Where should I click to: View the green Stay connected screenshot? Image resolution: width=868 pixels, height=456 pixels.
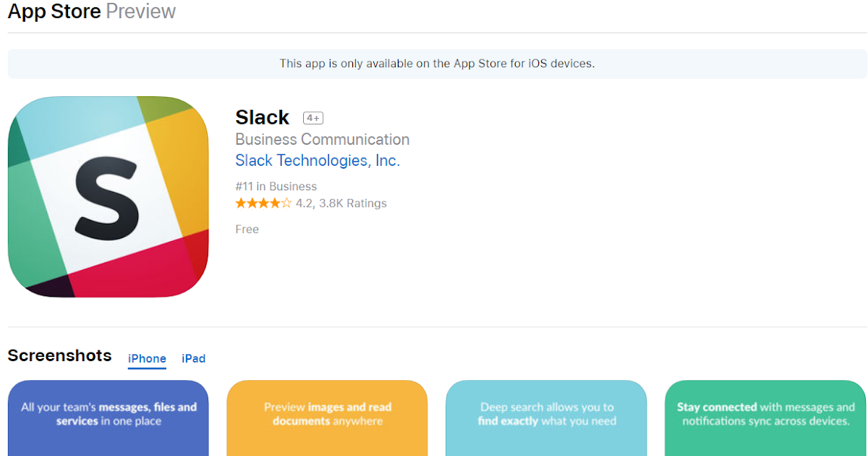click(765, 418)
